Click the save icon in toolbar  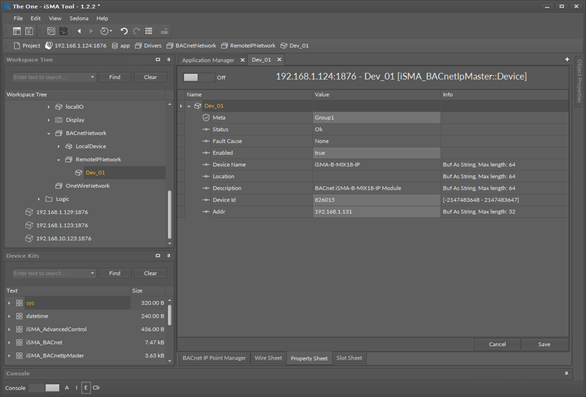29,31
